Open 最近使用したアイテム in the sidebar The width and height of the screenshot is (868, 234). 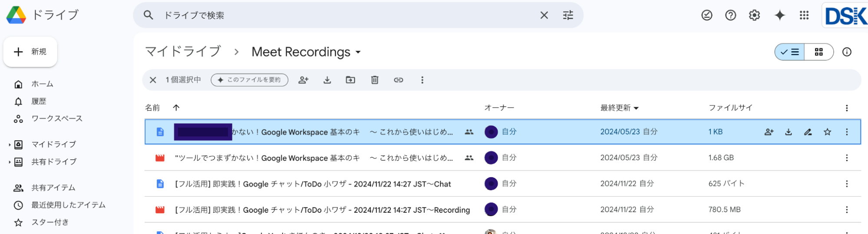point(69,205)
